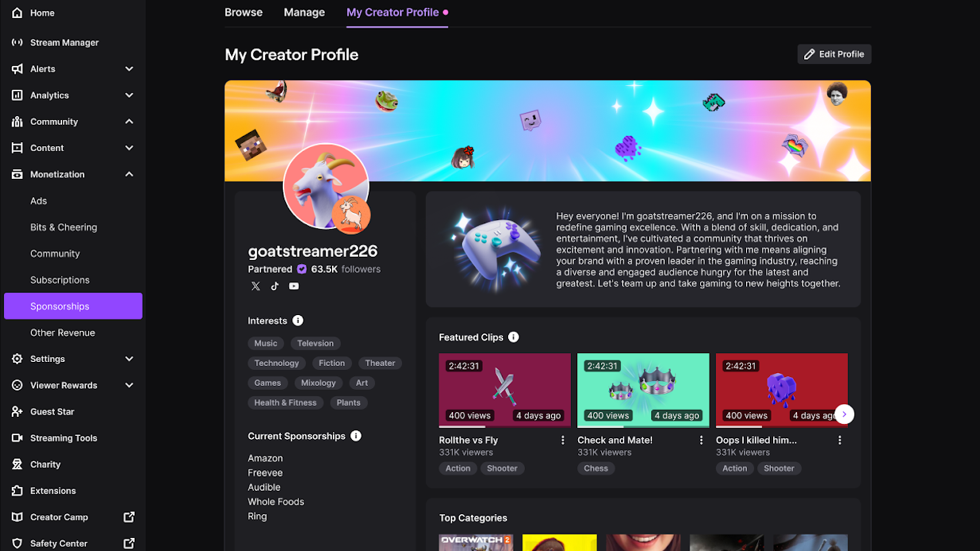The width and height of the screenshot is (980, 551).
Task: Switch to the Manage tab
Action: pos(304,12)
